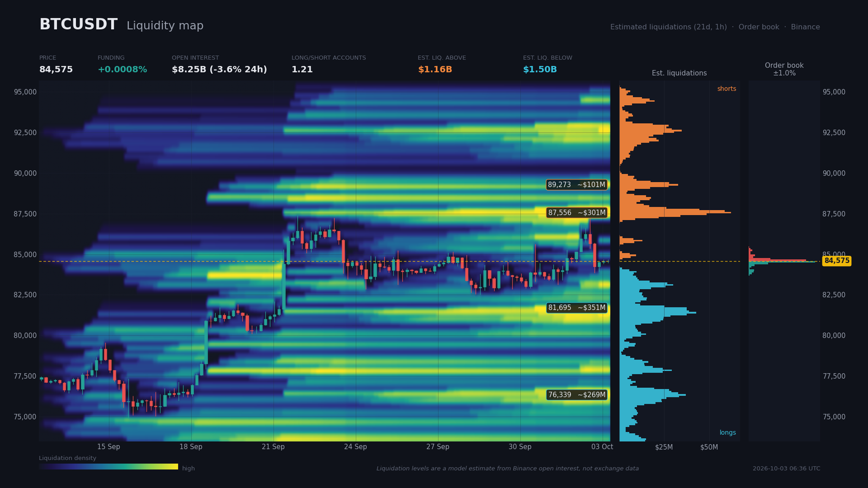Screen dimensions: 868x488
Task: Click the Estimated liquidations (21d, 1h) header text
Action: pyautogui.click(x=668, y=27)
